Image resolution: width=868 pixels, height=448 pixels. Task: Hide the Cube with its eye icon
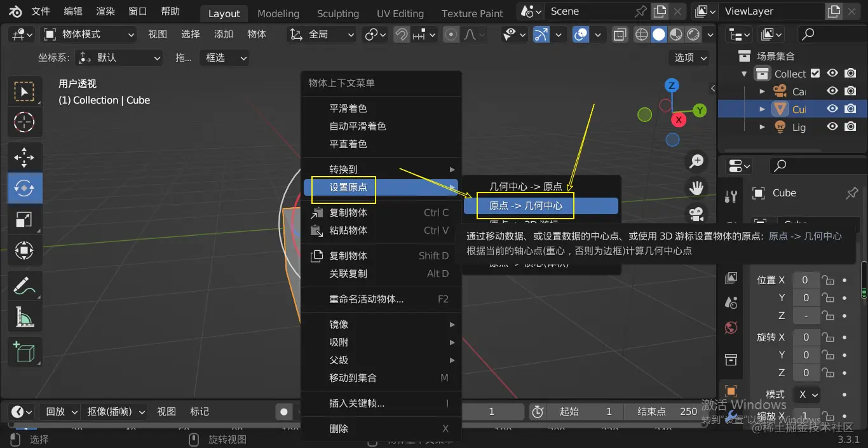[832, 109]
